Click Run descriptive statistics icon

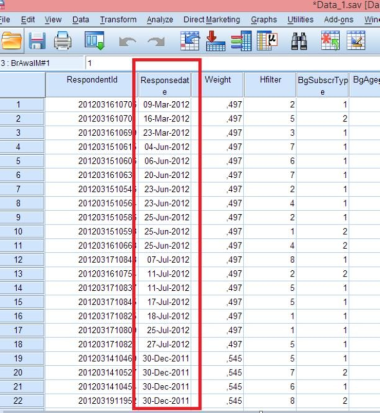pyautogui.click(x=267, y=41)
